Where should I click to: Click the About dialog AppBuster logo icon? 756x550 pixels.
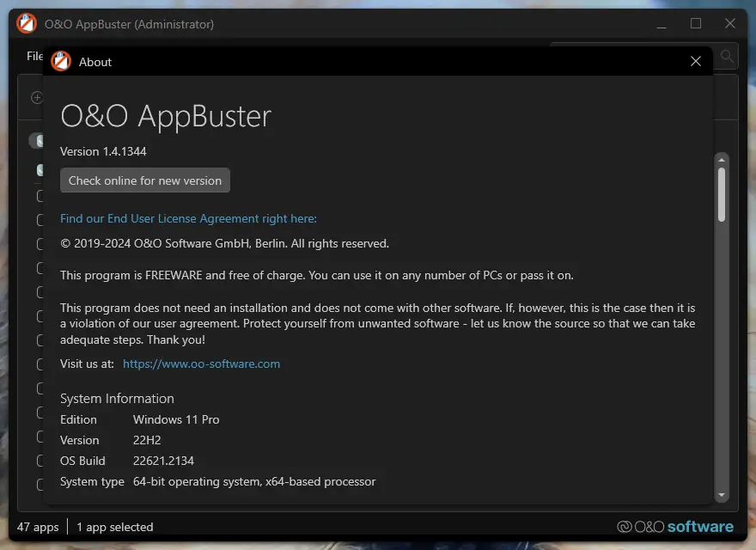point(61,61)
